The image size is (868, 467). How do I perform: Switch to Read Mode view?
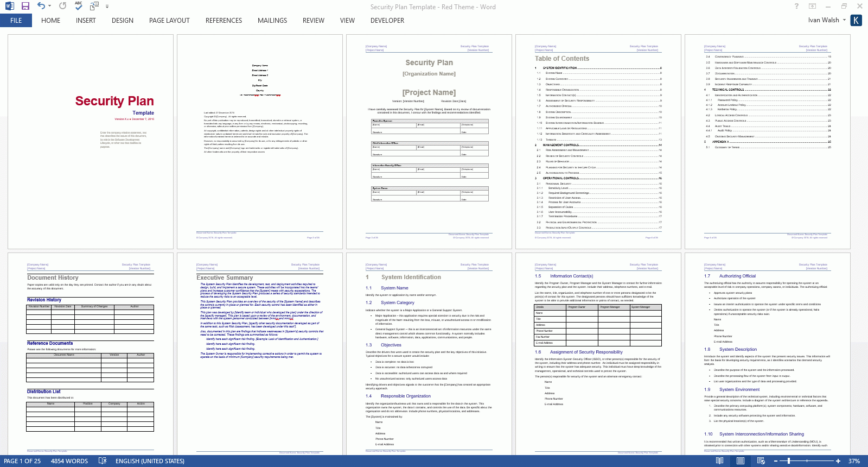[x=719, y=461]
